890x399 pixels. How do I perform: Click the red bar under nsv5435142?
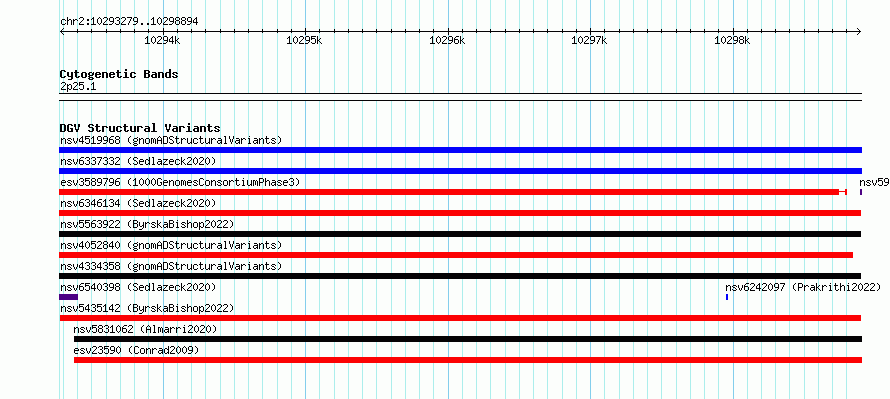click(460, 318)
